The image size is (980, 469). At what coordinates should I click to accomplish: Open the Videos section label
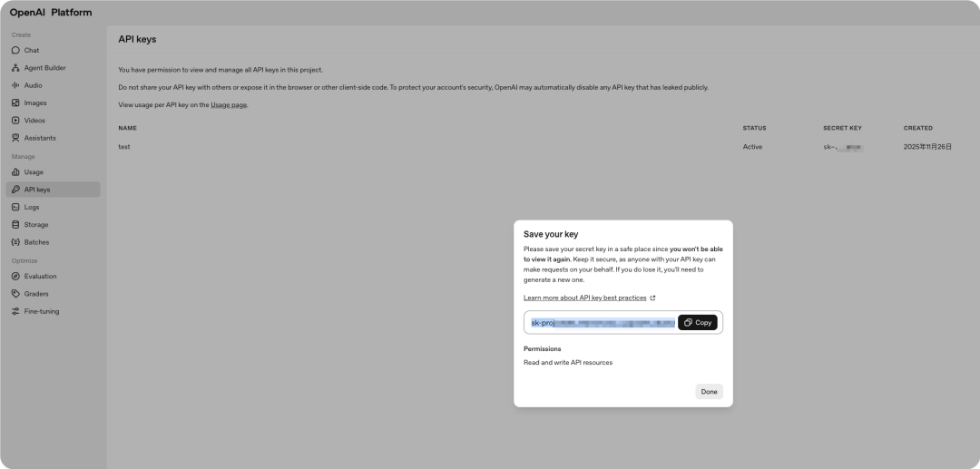pyautogui.click(x=34, y=121)
